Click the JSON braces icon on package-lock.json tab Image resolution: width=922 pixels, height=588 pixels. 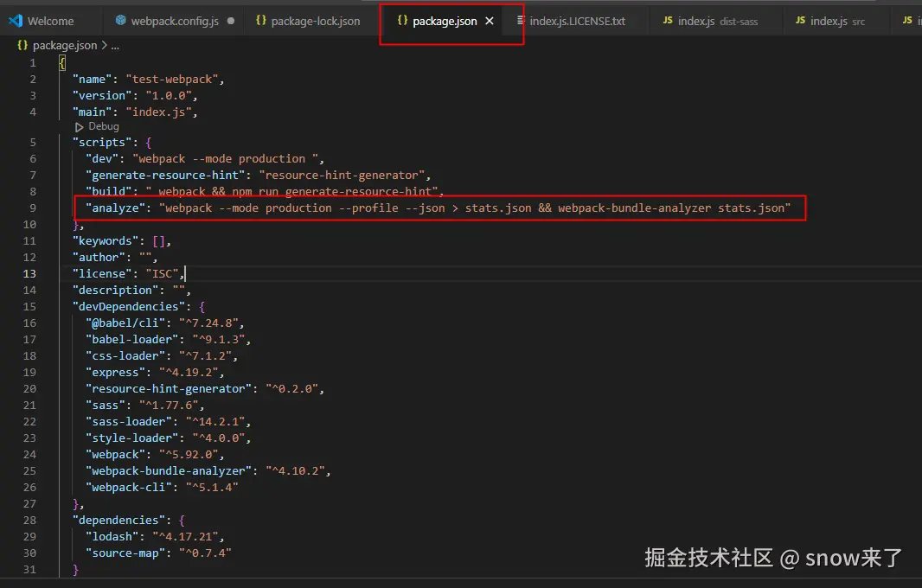[261, 21]
